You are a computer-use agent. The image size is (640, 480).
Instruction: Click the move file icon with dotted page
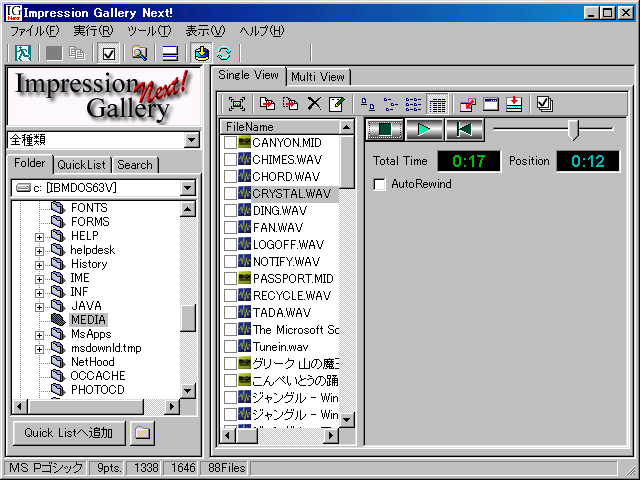(x=290, y=104)
